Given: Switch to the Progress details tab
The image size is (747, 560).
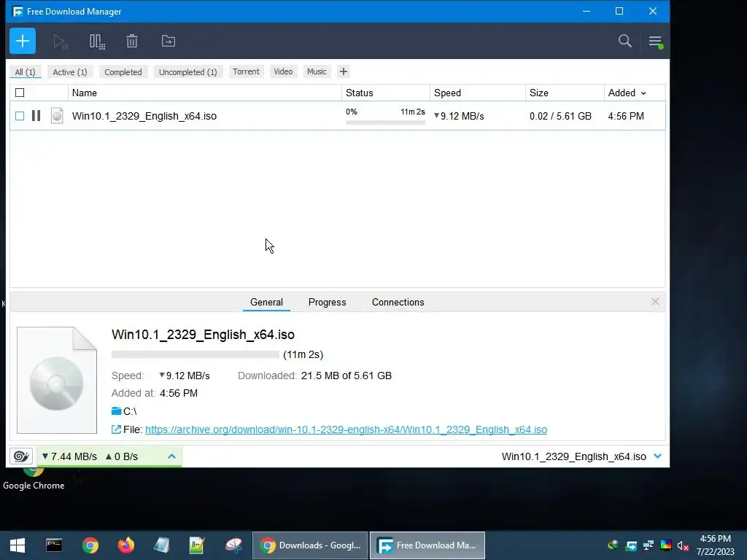Looking at the screenshot, I should [328, 303].
